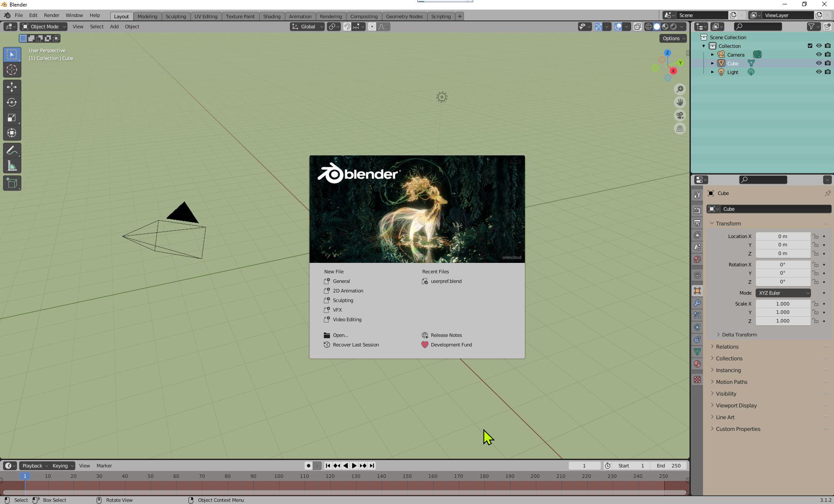Viewport: 834px width, 504px height.
Task: Toggle X-ray display mode
Action: click(637, 27)
